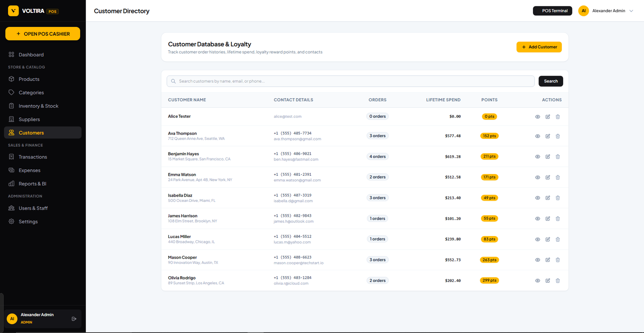644x333 pixels.
Task: Select Customers in the sidebar
Action: [x=43, y=133]
